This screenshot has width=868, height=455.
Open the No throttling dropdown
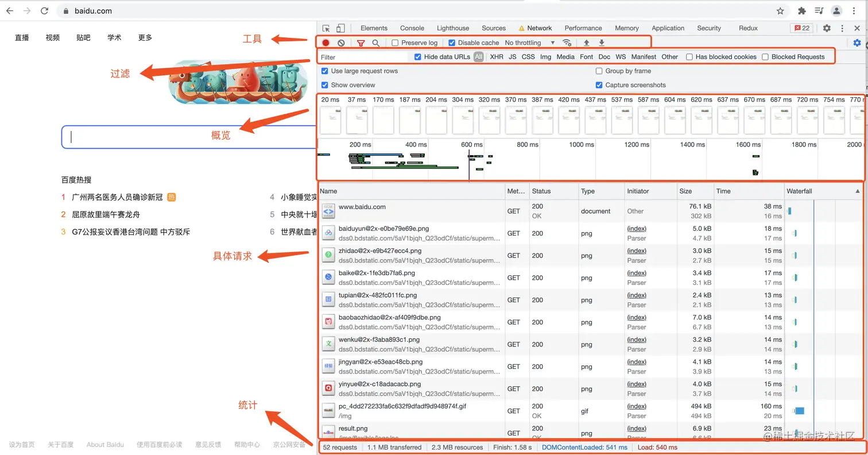pos(530,43)
